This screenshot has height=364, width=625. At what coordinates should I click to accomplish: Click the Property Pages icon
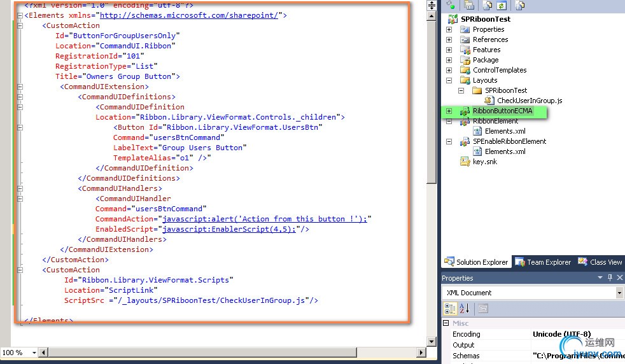tap(483, 308)
